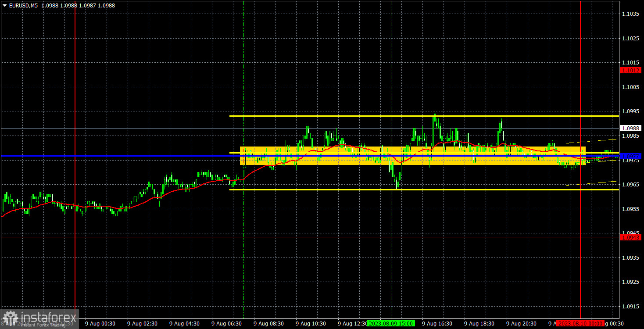Click the green 2023.08.09 15:00 time marker

point(390,323)
